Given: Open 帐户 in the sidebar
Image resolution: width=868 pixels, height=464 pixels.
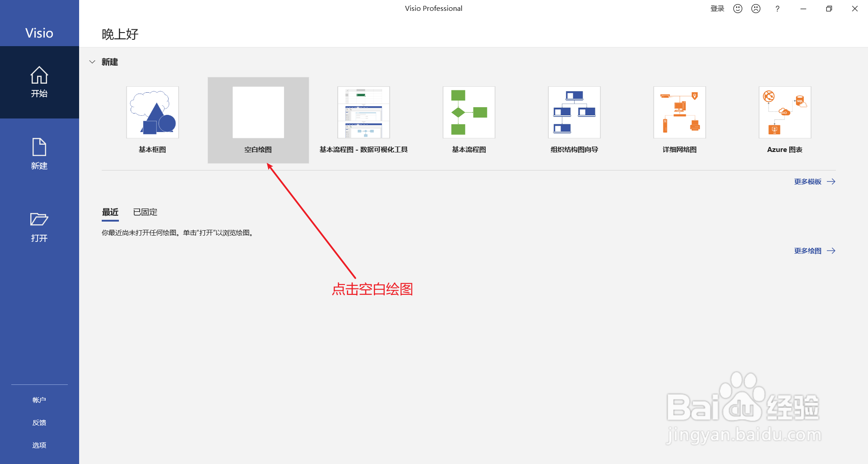Looking at the screenshot, I should point(39,400).
